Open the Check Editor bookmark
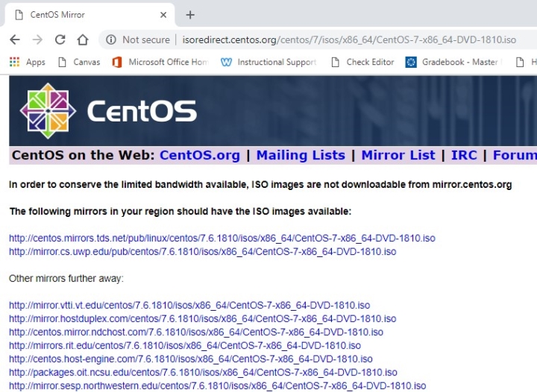 (x=362, y=62)
